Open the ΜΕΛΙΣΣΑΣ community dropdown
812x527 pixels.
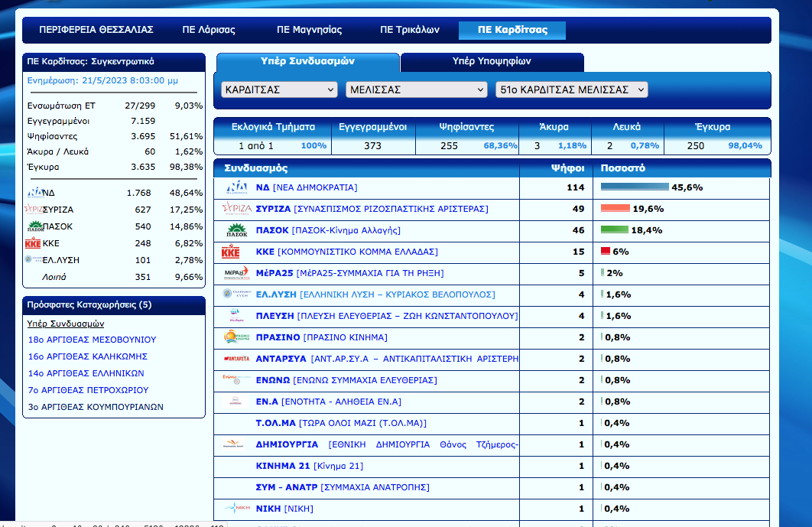pos(416,90)
